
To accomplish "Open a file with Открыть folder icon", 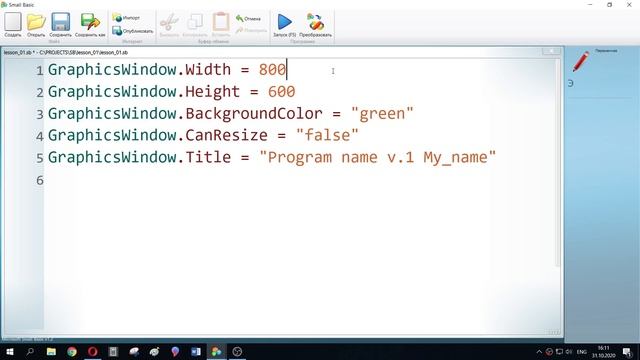I will [36, 24].
